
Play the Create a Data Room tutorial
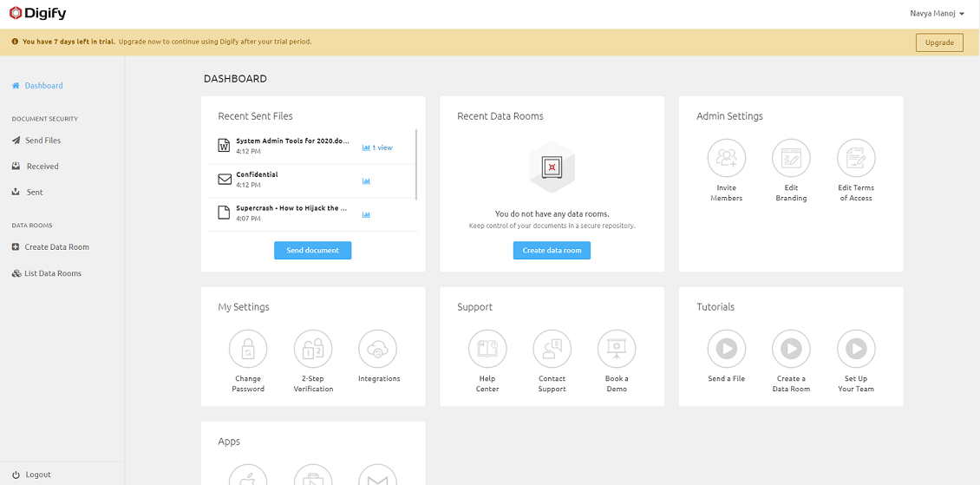tap(791, 350)
